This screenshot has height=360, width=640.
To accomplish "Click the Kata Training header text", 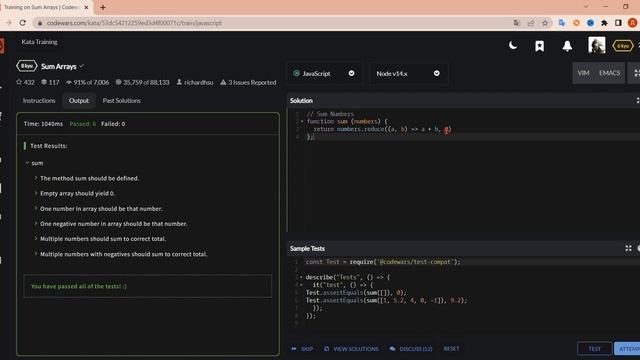I will (39, 42).
